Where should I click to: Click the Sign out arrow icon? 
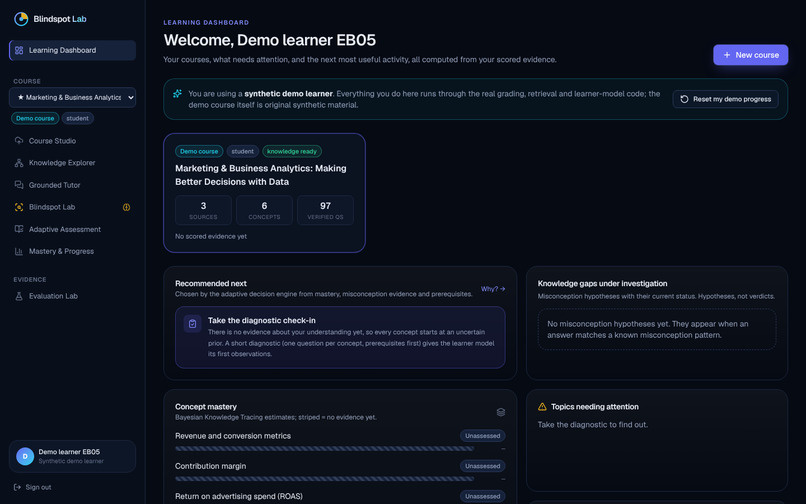(17, 487)
